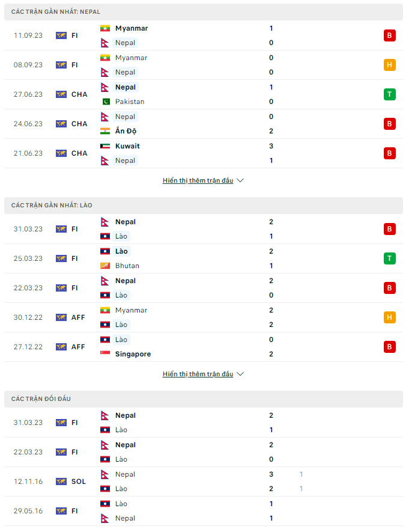
Task: Click the green T badge for Nepal vs Pakistan
Action: click(x=389, y=94)
